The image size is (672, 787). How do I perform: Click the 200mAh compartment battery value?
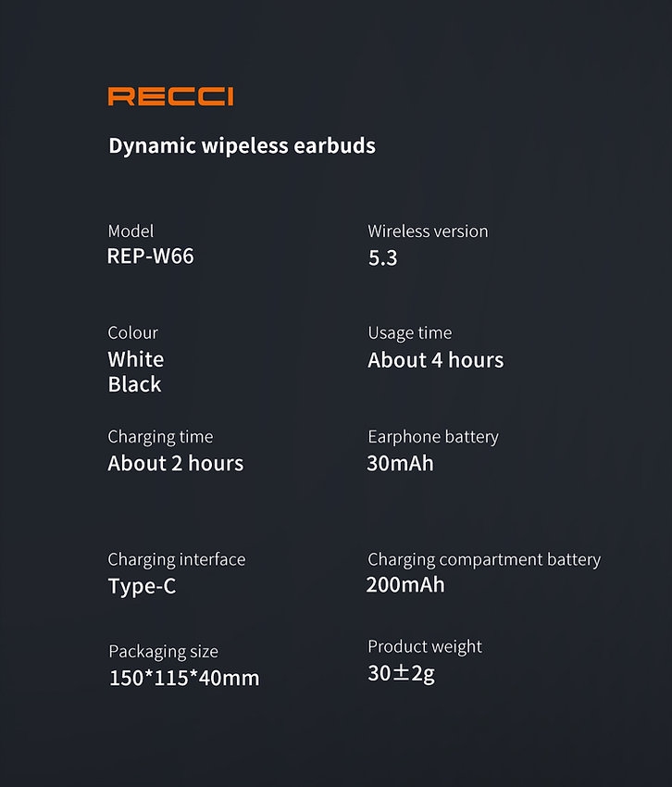pyautogui.click(x=405, y=584)
